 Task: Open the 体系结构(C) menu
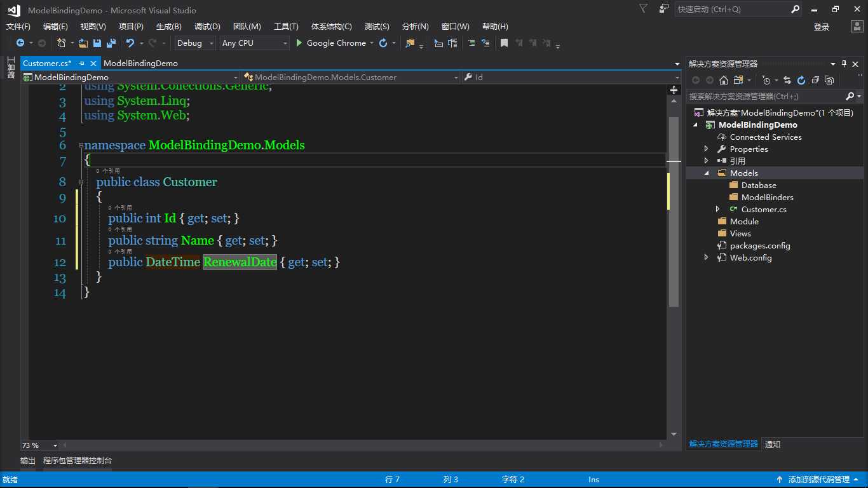[331, 27]
